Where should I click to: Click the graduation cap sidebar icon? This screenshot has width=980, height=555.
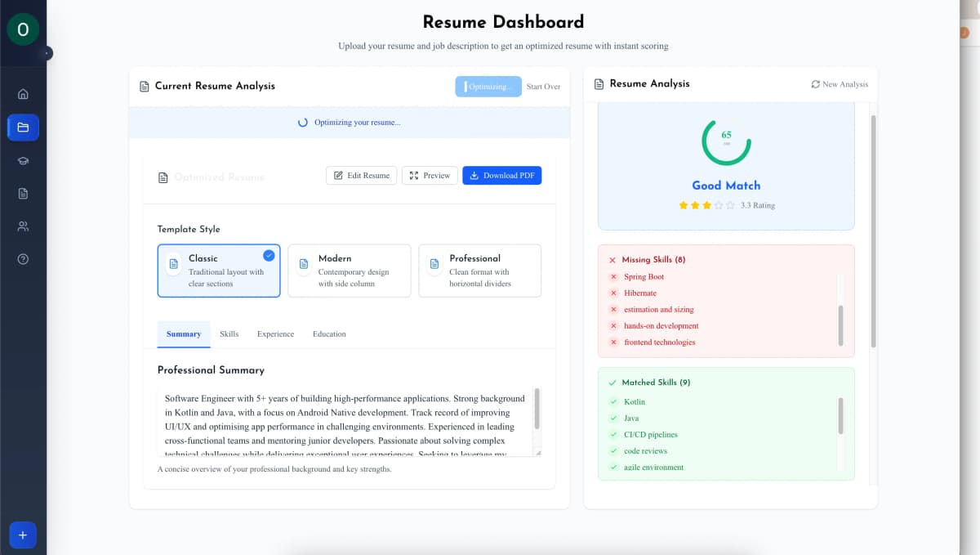(23, 160)
